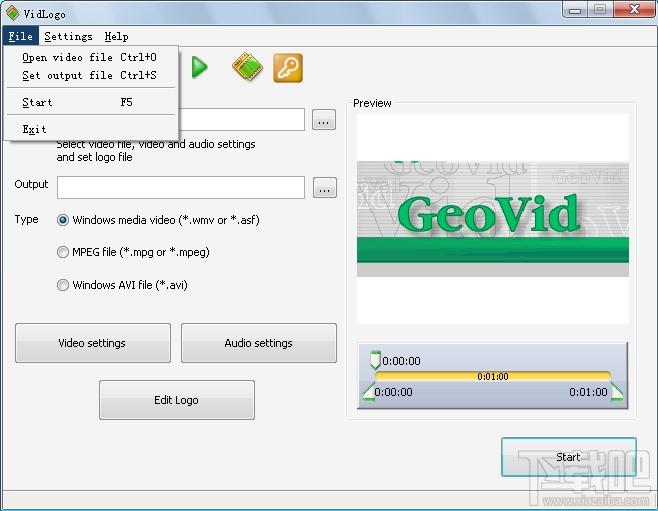Browse for input file with top ellipsis button
Screen dimensions: 658x511
pos(324,120)
